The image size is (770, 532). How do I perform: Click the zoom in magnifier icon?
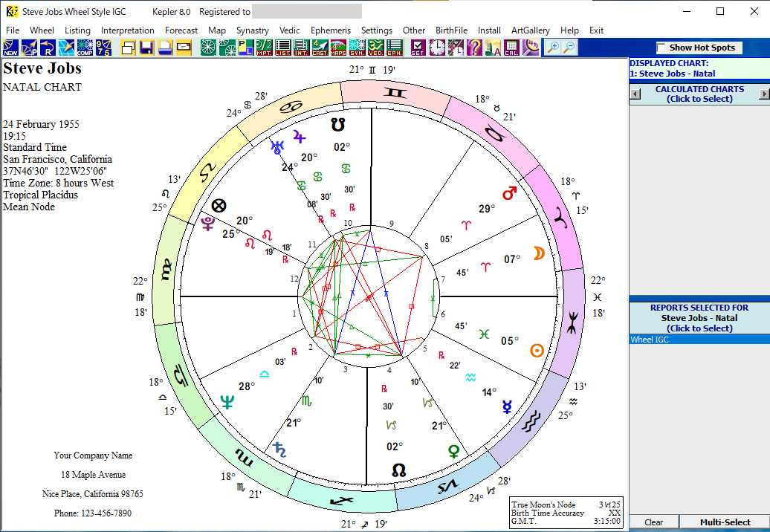click(552, 48)
